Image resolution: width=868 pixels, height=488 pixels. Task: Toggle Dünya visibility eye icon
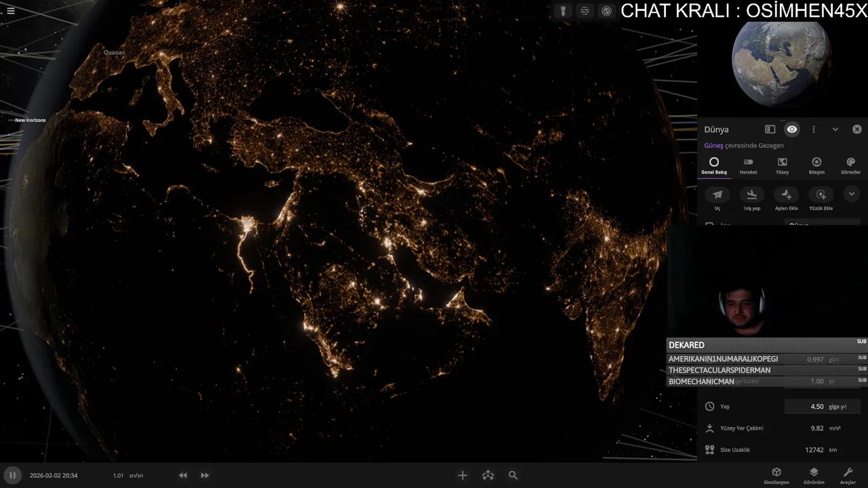tap(792, 129)
